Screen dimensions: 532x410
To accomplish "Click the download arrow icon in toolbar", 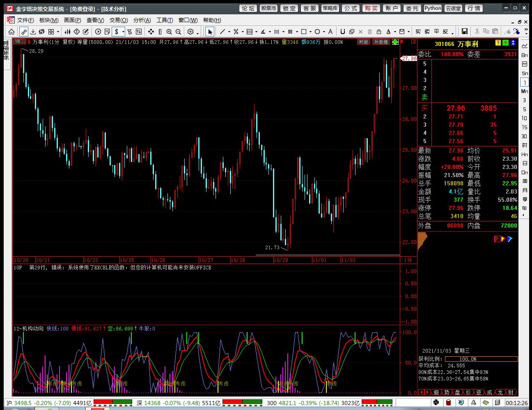I will [33, 32].
